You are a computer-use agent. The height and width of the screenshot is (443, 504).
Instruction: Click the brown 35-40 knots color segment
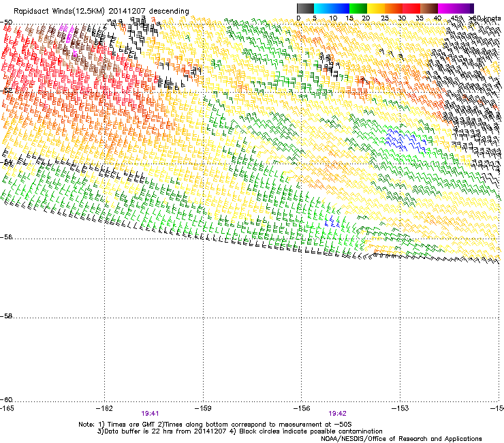[x=429, y=8]
